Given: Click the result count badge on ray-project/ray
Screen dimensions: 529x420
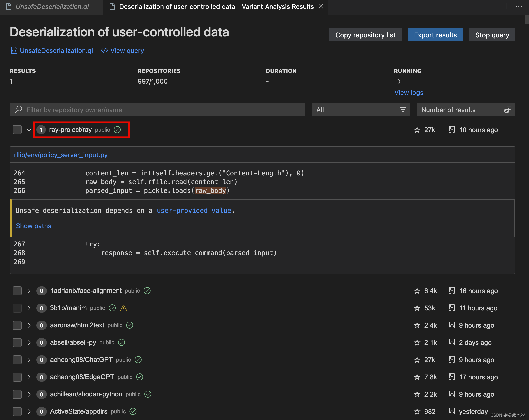Looking at the screenshot, I should click(41, 130).
